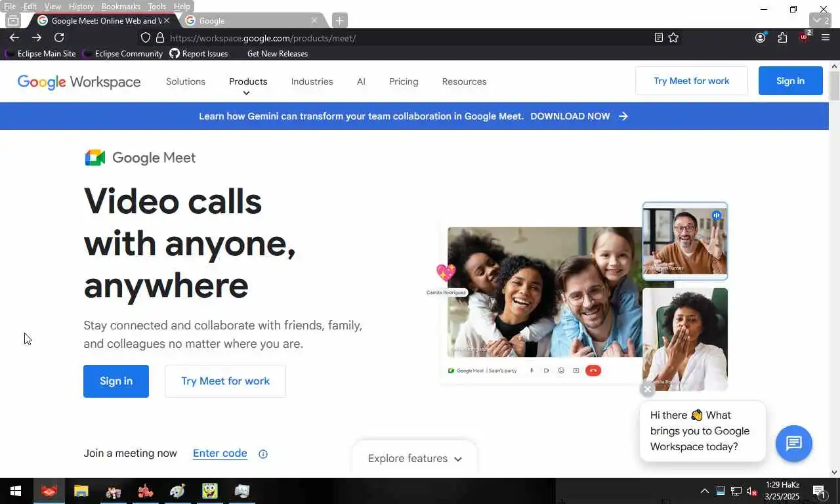
Task: Open the uBlock Origin extension icon
Action: click(x=804, y=37)
